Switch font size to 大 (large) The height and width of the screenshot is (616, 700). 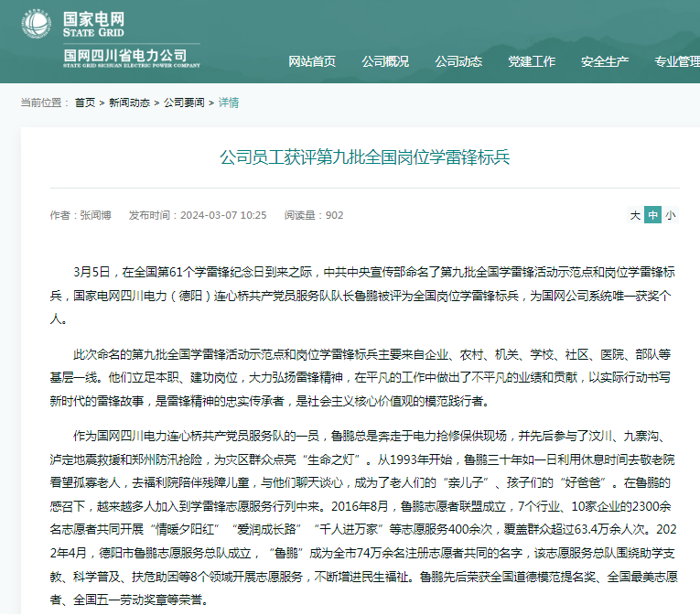click(635, 215)
